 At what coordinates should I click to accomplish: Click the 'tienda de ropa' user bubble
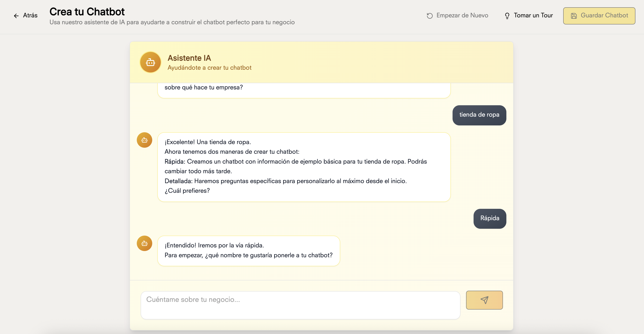point(479,115)
